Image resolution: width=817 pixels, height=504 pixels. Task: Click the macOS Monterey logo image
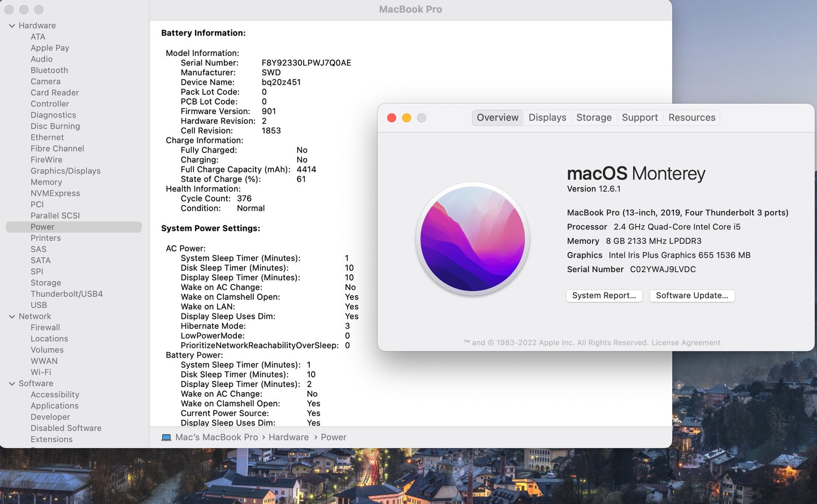pos(473,239)
